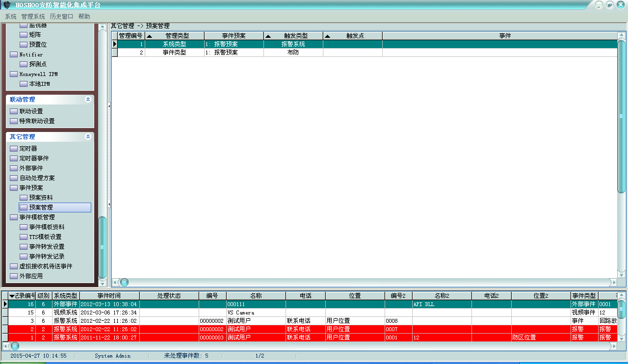Click the icon beside 本地IPM

point(24,84)
